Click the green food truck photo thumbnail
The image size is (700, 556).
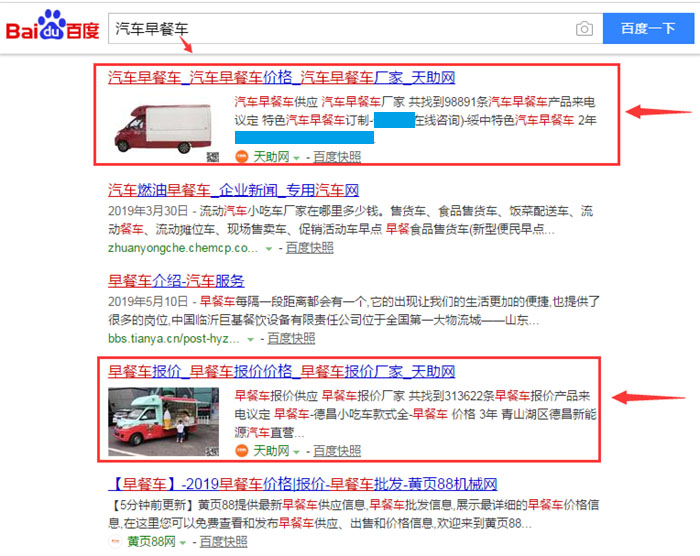(163, 422)
